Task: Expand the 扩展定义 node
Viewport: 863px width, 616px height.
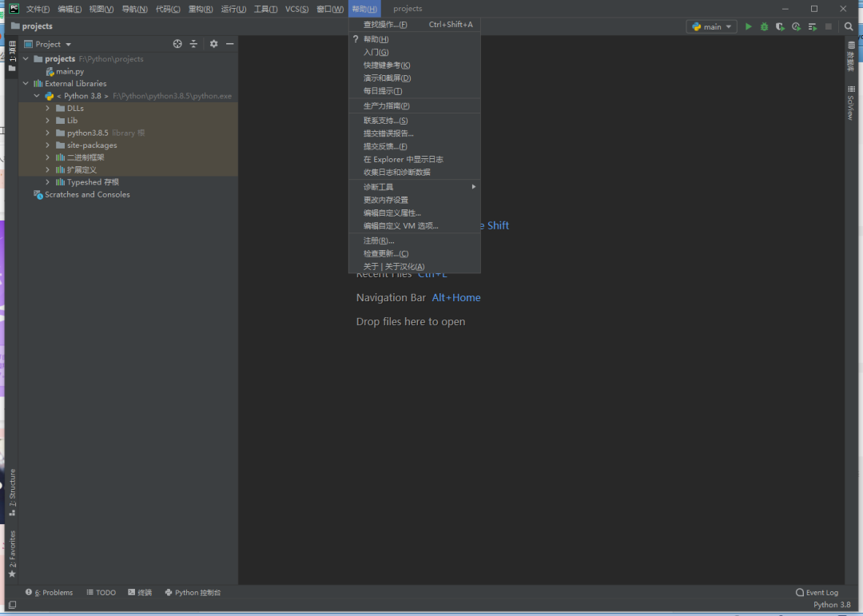Action: point(48,169)
